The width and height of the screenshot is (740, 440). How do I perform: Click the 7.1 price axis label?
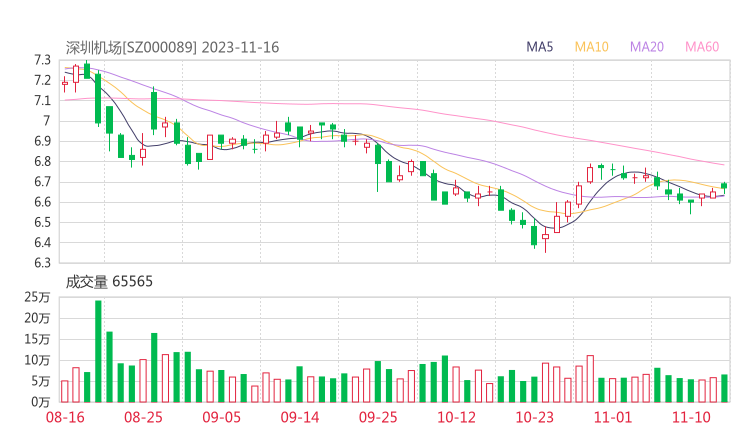click(42, 101)
